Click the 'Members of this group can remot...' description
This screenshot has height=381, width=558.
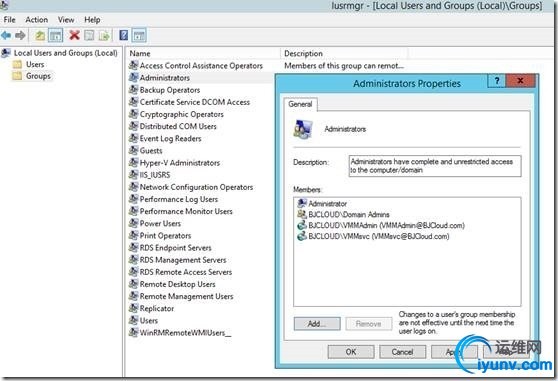click(344, 66)
